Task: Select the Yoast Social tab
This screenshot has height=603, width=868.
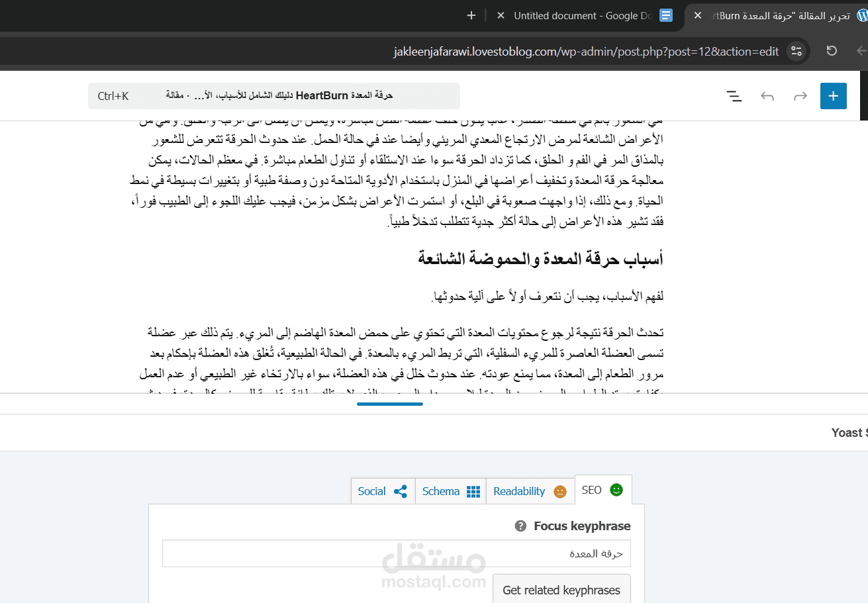Action: (383, 491)
